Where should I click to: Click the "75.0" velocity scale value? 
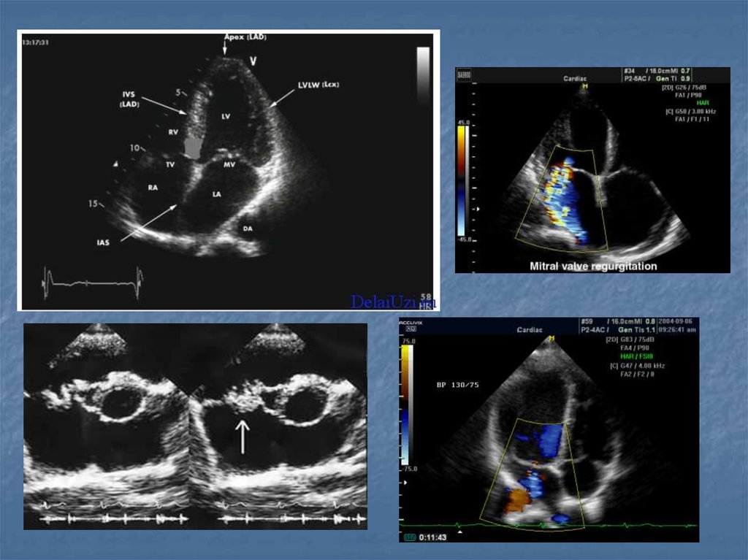click(409, 341)
